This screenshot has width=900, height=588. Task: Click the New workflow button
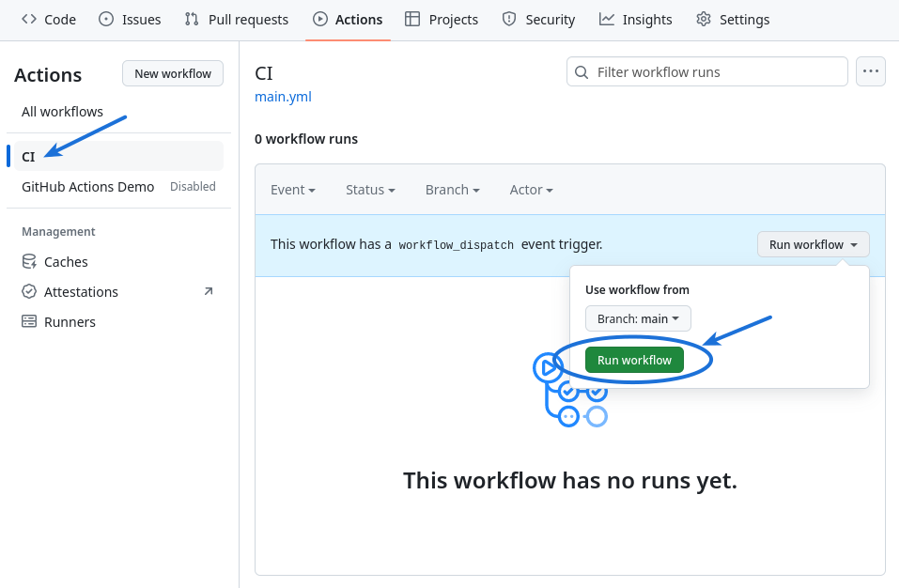173,73
